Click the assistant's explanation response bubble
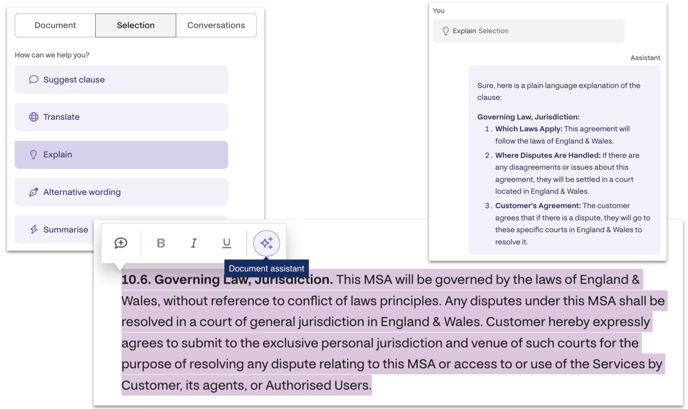This screenshot has width=688, height=409. tap(564, 160)
